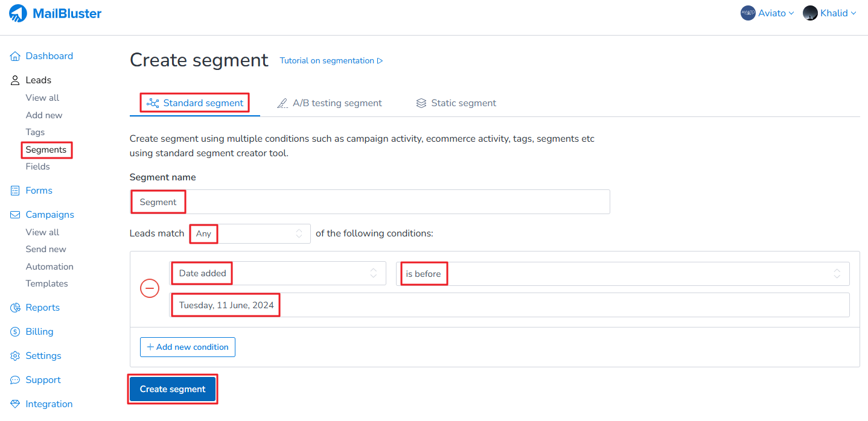Open the Tutorial on segmentation link
This screenshot has height=421, width=868.
331,61
